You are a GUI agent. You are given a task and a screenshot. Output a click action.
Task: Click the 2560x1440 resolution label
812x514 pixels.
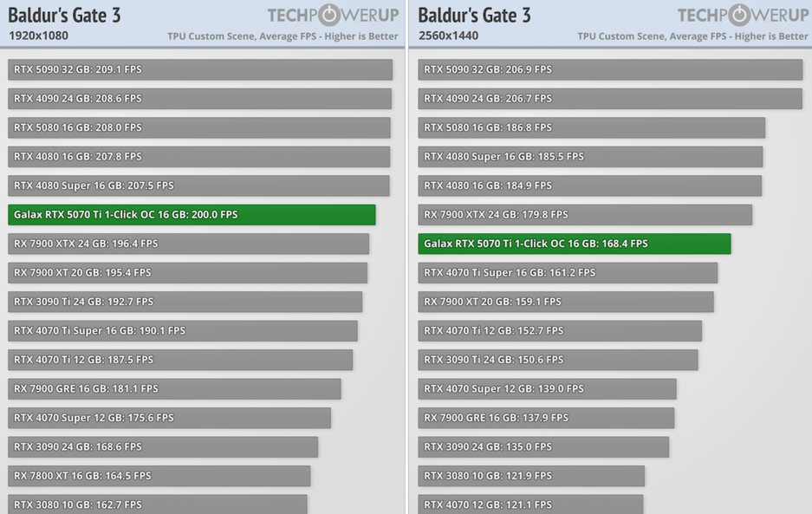click(x=448, y=36)
